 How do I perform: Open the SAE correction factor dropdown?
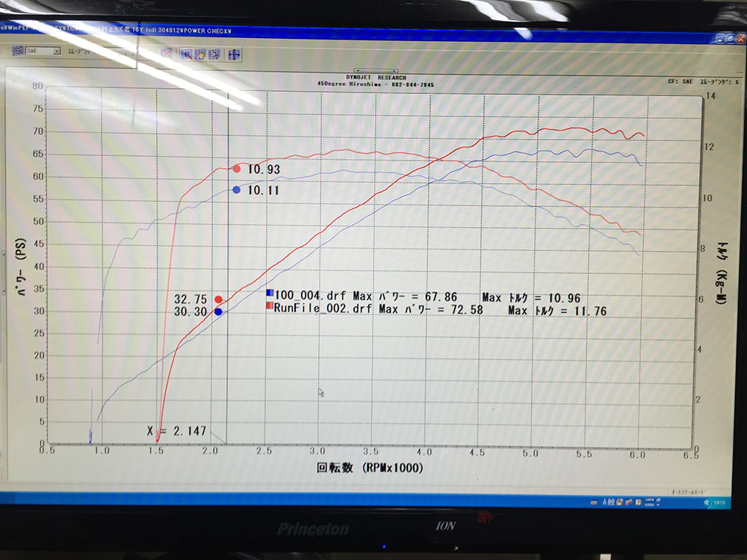coord(56,51)
